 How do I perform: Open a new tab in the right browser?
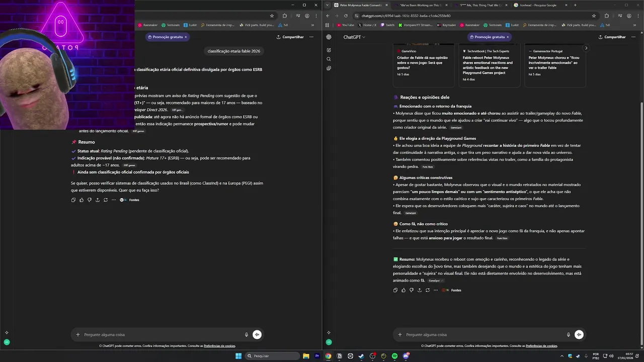click(x=575, y=5)
